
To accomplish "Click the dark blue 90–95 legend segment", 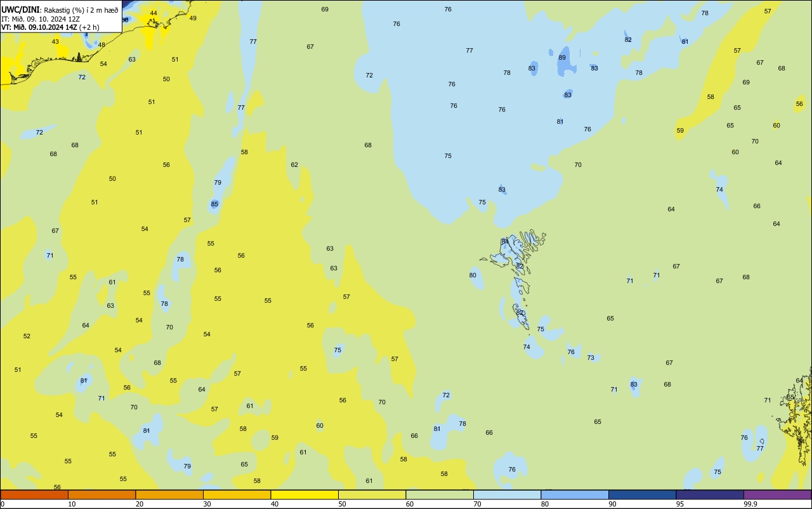I will click(x=642, y=494).
